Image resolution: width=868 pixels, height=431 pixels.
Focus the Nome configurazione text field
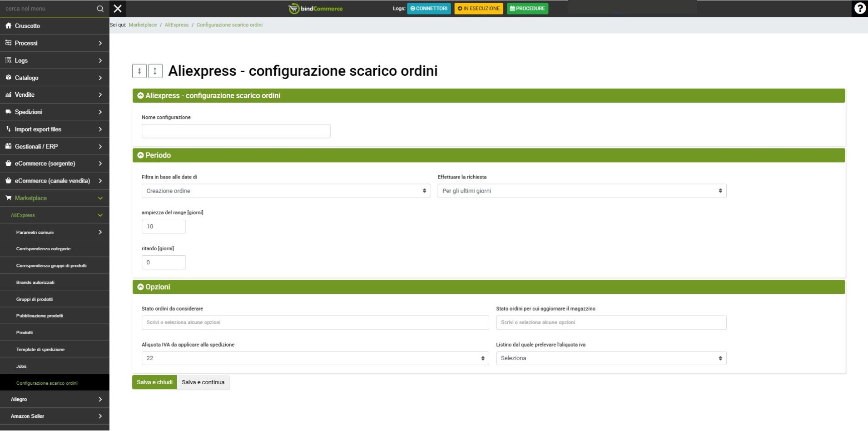pos(236,131)
